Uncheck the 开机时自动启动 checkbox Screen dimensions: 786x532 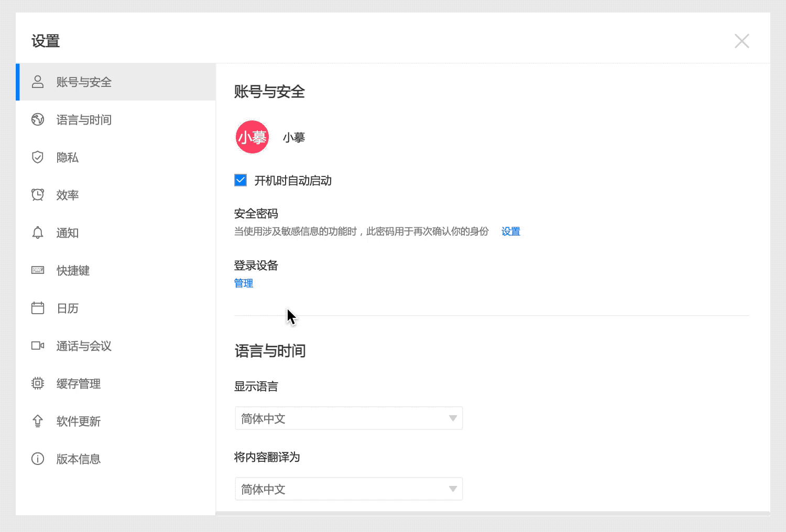pyautogui.click(x=241, y=181)
